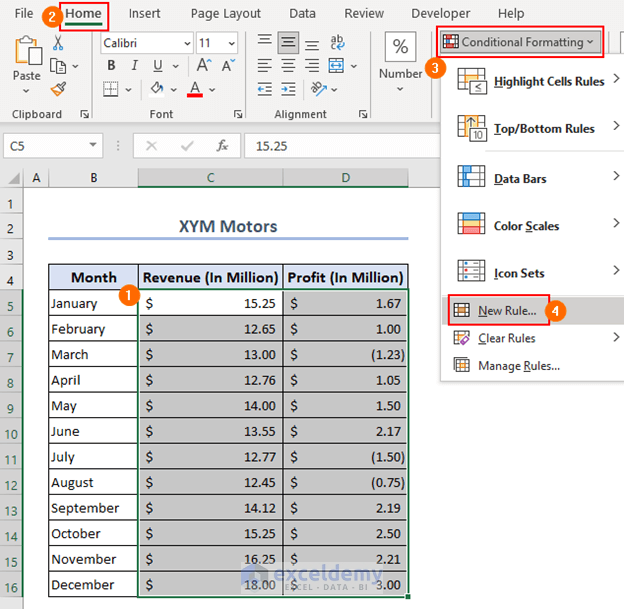Click the red Font Color swatch
The height and width of the screenshot is (609, 624).
(195, 89)
